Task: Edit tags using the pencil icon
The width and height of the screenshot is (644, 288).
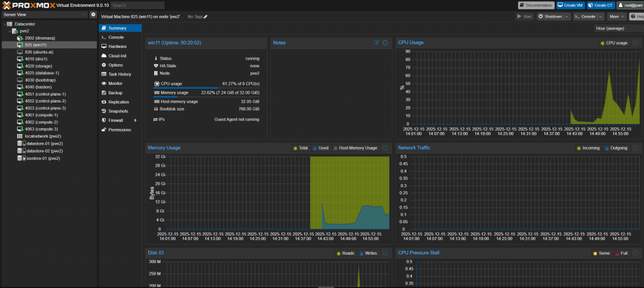Action: (x=205, y=16)
